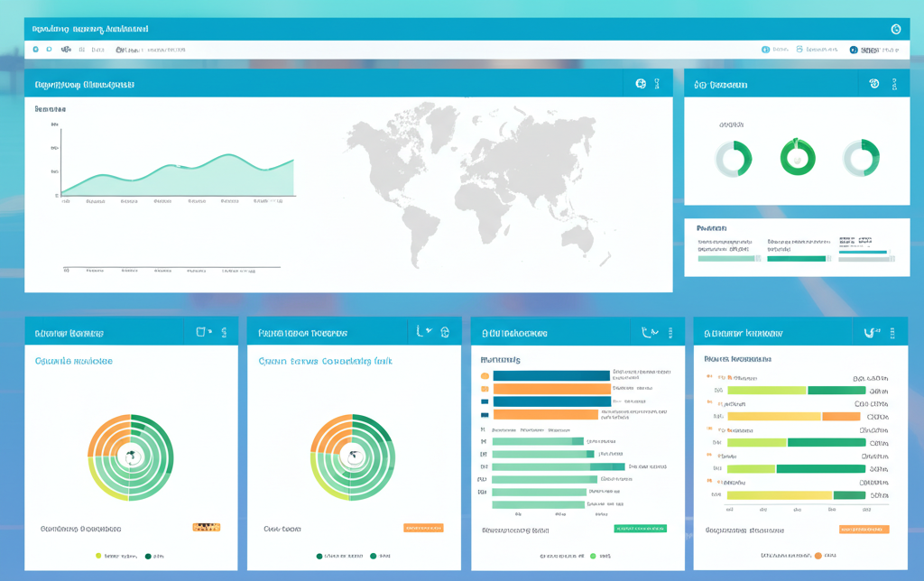The image size is (924, 581).
Task: Select the third item in the top toolbar
Action: [66, 51]
